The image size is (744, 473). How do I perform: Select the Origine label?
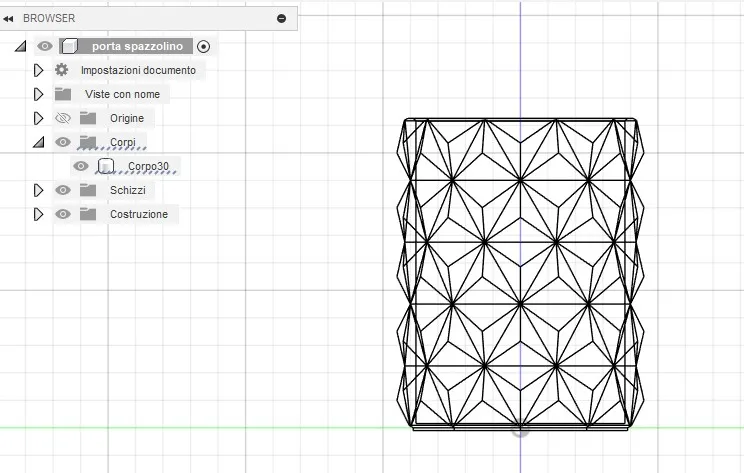tap(127, 118)
